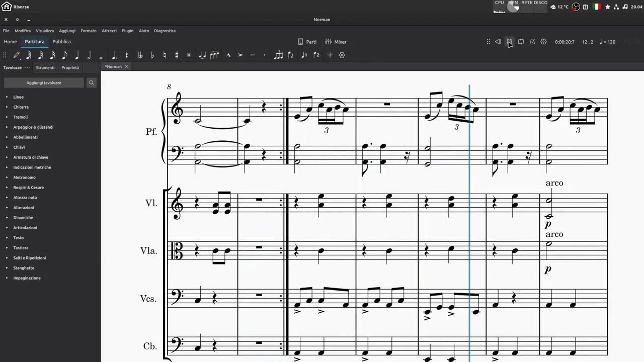Switch note entry to Voice 2

coord(316,55)
